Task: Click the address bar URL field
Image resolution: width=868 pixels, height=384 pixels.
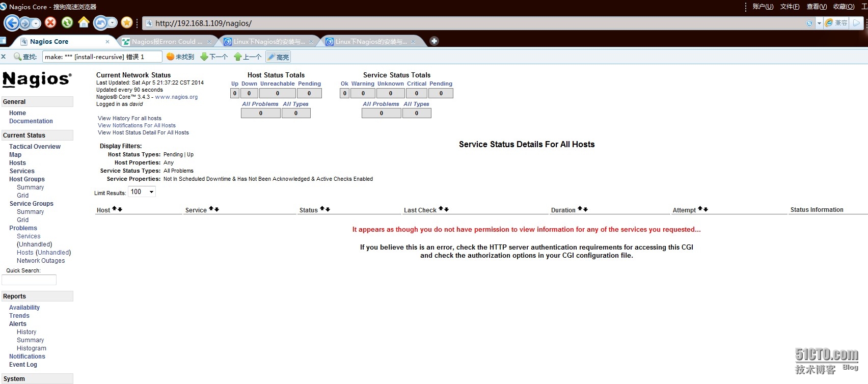Action: [474, 23]
